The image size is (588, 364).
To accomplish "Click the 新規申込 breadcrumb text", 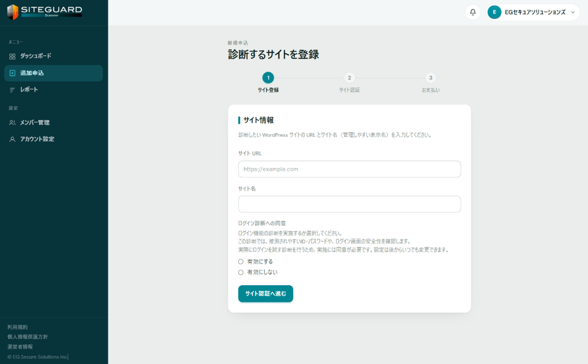I will click(238, 43).
